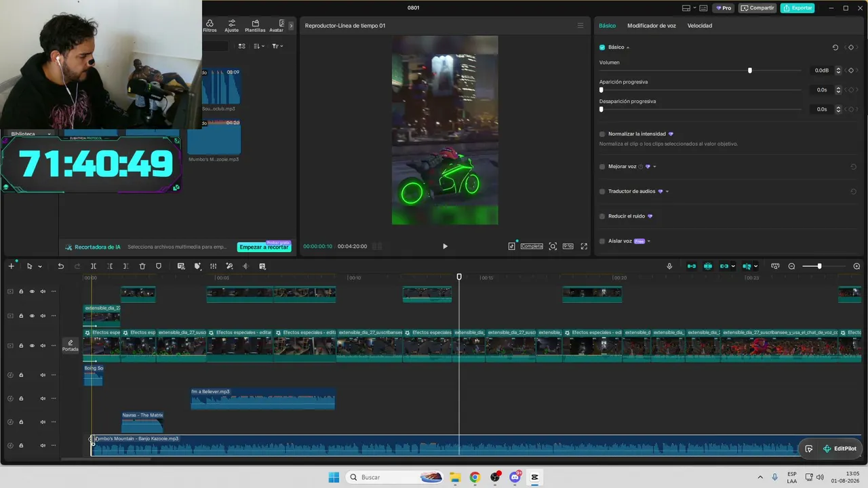Click the Completa preview quality button
The image size is (868, 488).
pyautogui.click(x=532, y=246)
